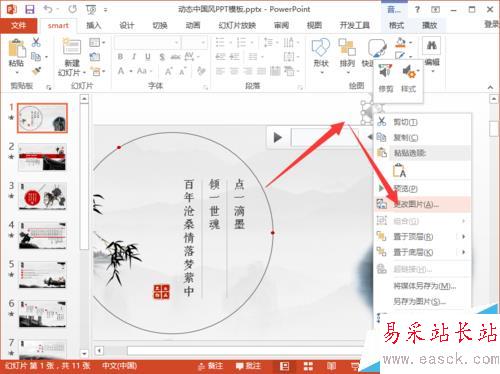The height and width of the screenshot is (374, 500).
Task: Open 批注 comments from status bar
Action: tap(248, 366)
